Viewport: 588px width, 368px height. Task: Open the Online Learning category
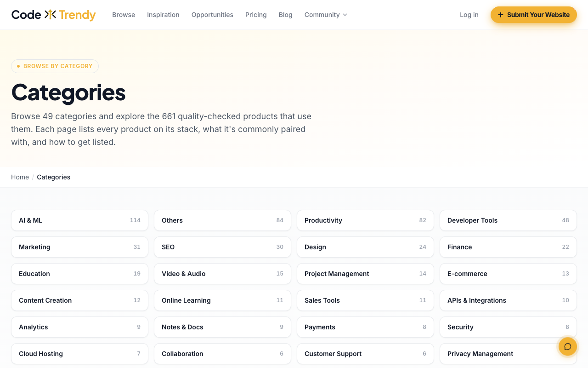222,300
